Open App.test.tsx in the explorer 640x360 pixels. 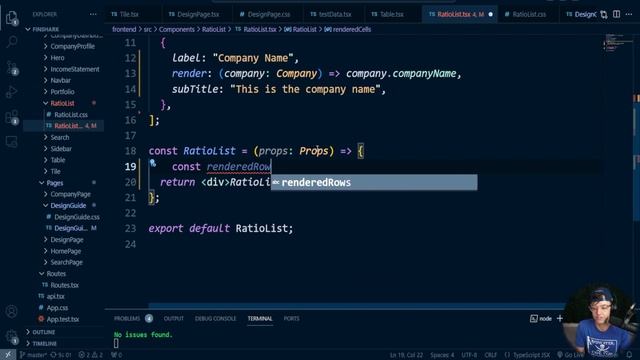[62, 319]
